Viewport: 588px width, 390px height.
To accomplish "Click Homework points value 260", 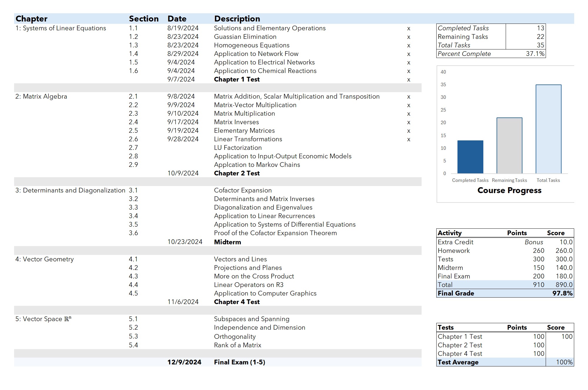I will pyautogui.click(x=539, y=251).
